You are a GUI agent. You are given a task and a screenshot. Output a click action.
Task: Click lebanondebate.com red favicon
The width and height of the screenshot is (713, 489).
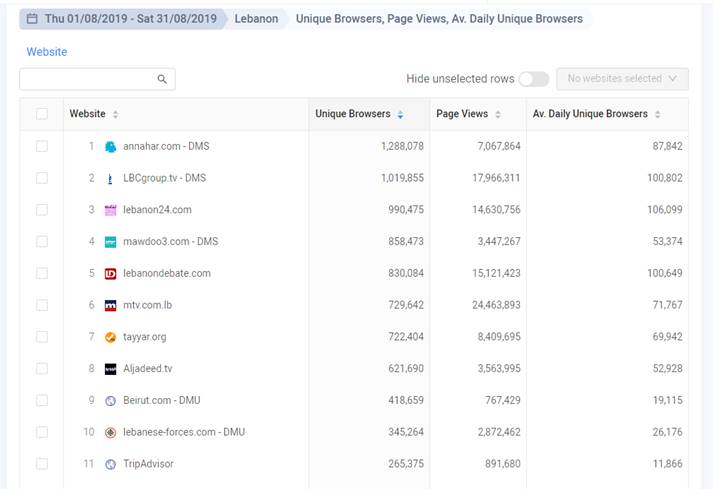[x=110, y=274]
